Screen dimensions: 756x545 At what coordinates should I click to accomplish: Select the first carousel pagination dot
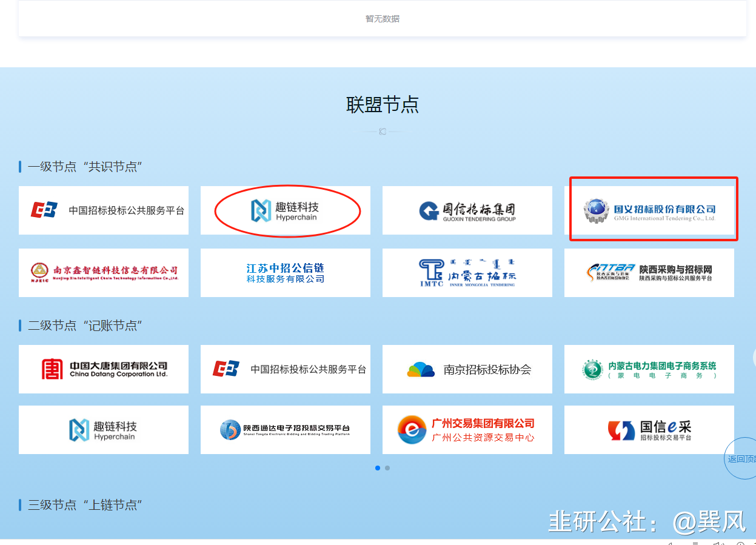378,467
